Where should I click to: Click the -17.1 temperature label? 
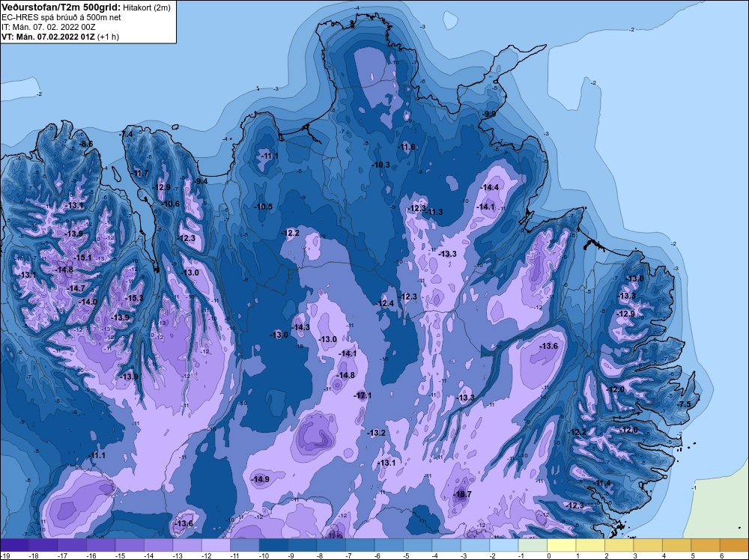tap(363, 395)
